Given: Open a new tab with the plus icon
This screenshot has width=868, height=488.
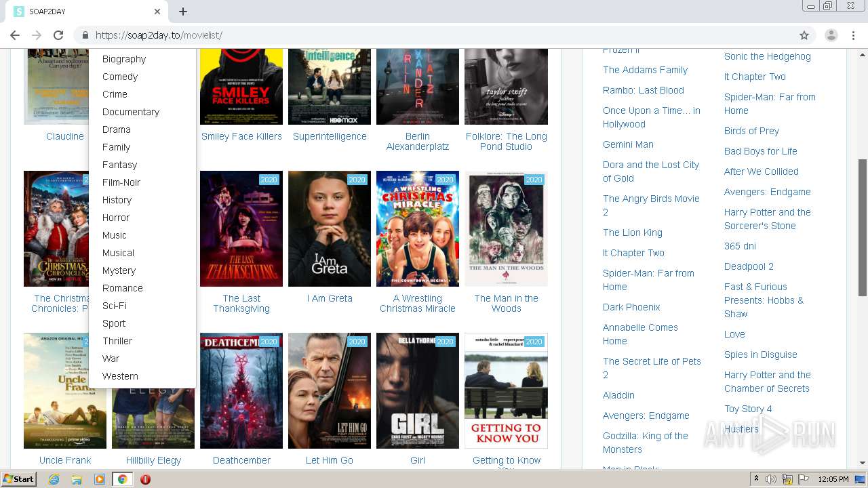Looking at the screenshot, I should click(183, 12).
